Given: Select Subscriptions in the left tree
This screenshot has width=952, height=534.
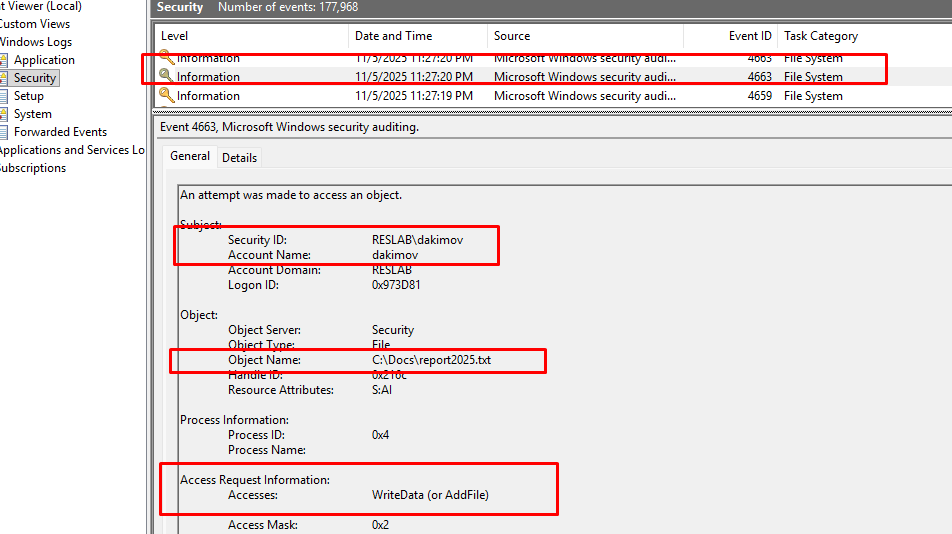Looking at the screenshot, I should [33, 168].
